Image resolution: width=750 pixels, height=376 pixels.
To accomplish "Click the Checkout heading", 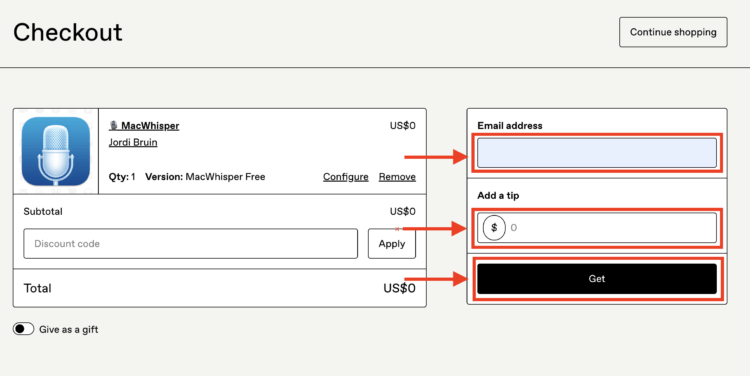I will (x=67, y=33).
